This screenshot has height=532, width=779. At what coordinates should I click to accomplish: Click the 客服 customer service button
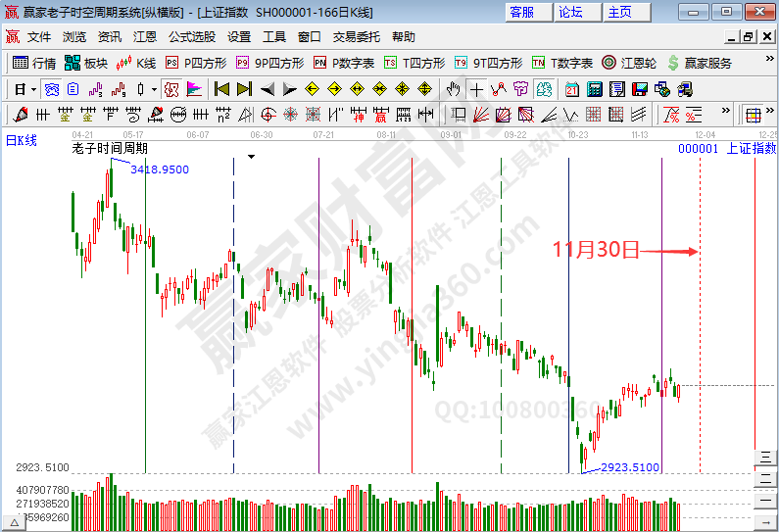(x=522, y=12)
